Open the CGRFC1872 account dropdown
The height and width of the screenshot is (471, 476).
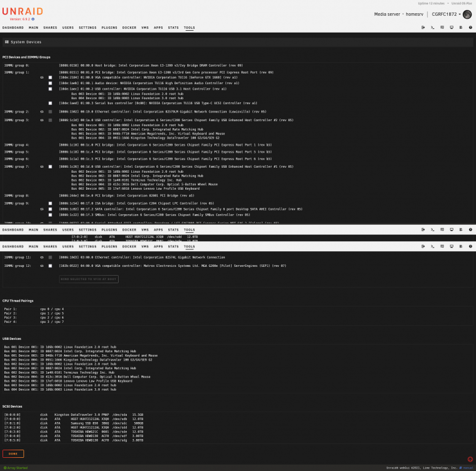click(446, 14)
